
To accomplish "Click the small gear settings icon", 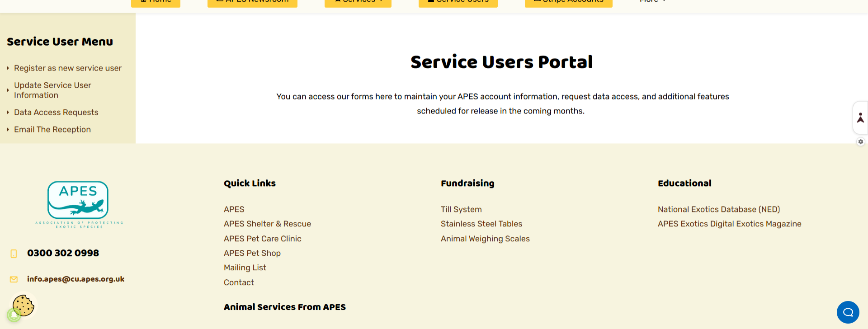I will [861, 142].
